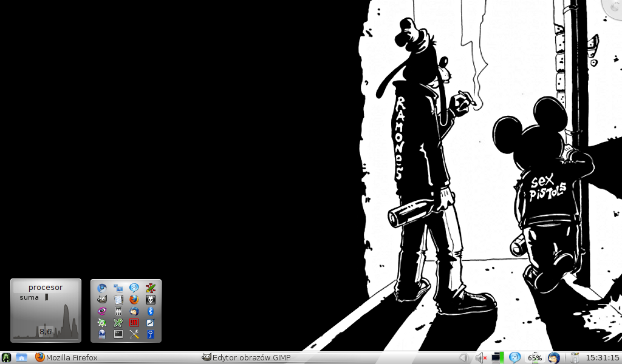Open the text editor notepad launcher icon

(x=118, y=300)
